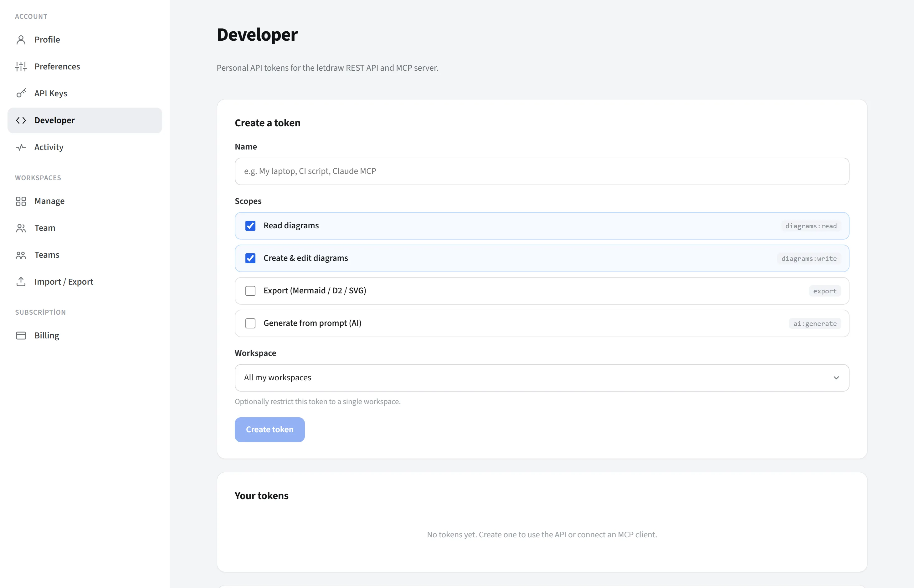
Task: Open the Developer menu item
Action: (x=85, y=120)
